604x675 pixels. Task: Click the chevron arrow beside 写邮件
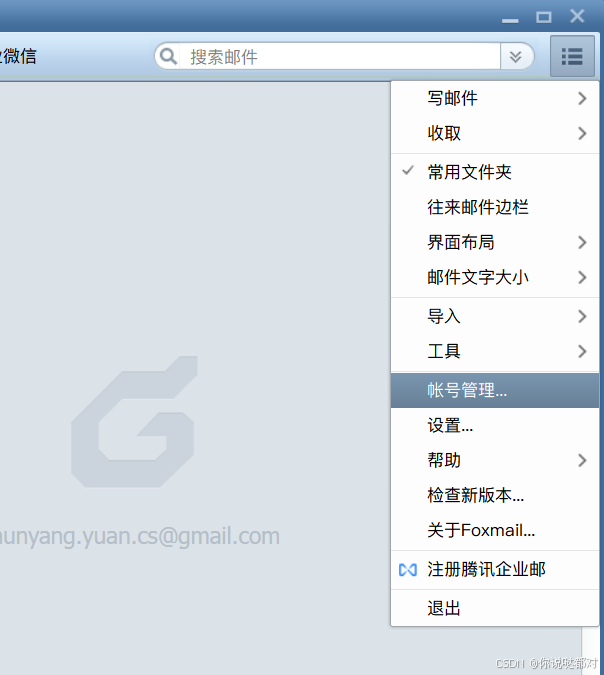(x=582, y=99)
